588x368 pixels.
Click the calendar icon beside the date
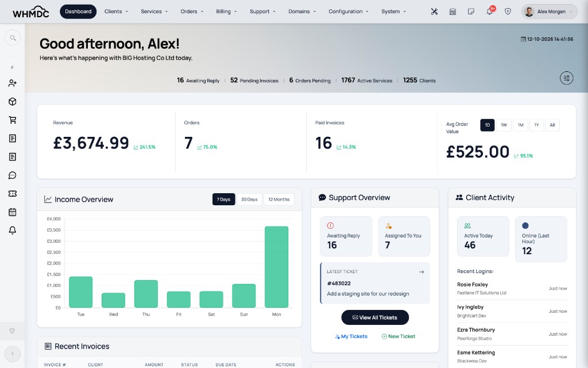tap(523, 39)
